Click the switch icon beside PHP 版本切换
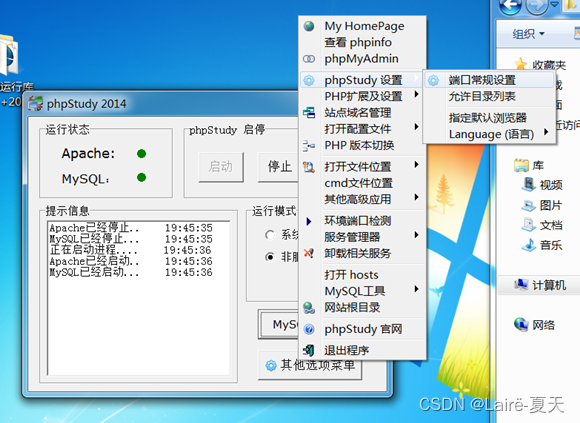This screenshot has height=423, width=580. pyautogui.click(x=309, y=145)
